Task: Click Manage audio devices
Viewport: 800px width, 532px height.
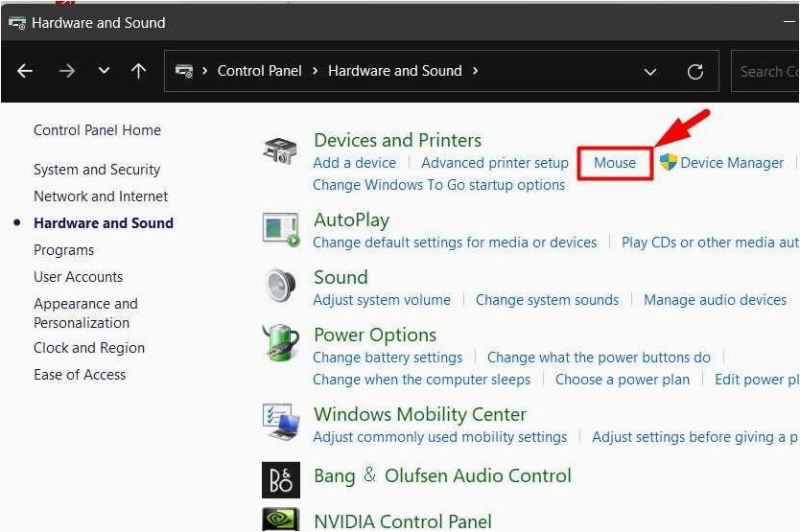Action: click(x=715, y=300)
